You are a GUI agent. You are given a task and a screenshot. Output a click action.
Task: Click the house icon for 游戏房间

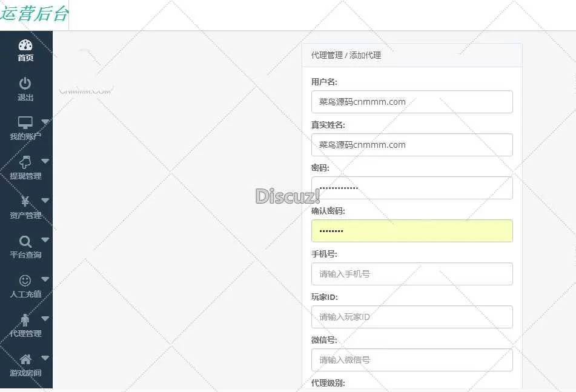pos(25,359)
